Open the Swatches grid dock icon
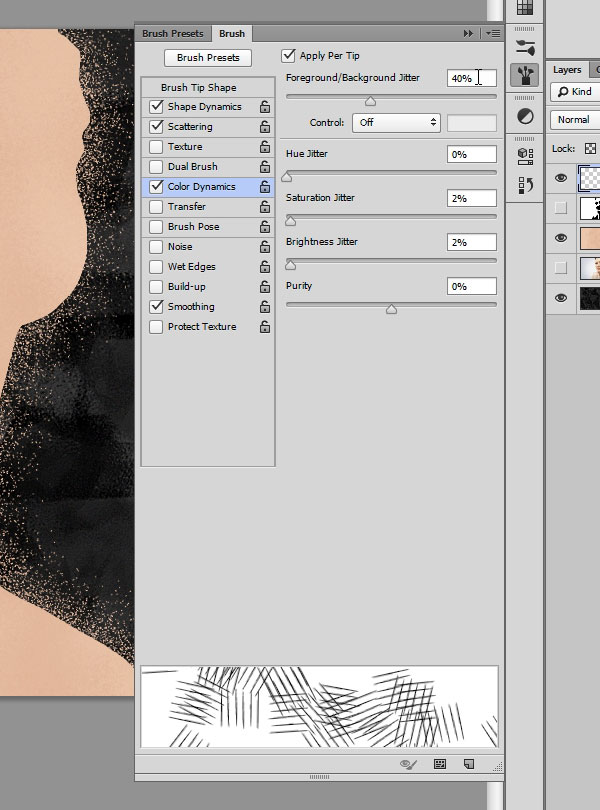The image size is (600, 810). (524, 9)
